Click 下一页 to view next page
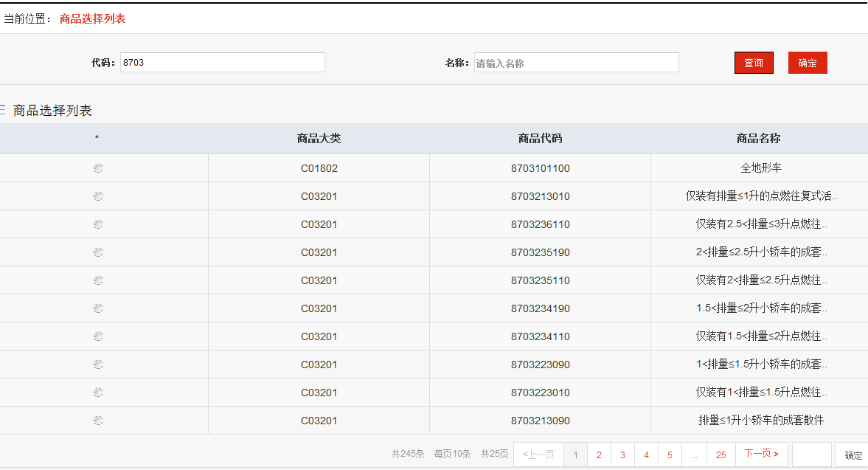Viewport: 868px width, 470px height. pyautogui.click(x=761, y=455)
